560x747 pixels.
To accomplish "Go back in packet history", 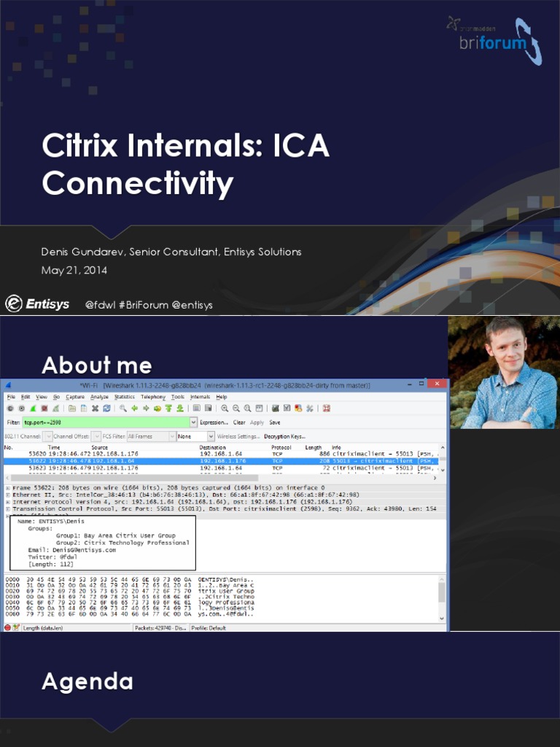I will pos(134,409).
